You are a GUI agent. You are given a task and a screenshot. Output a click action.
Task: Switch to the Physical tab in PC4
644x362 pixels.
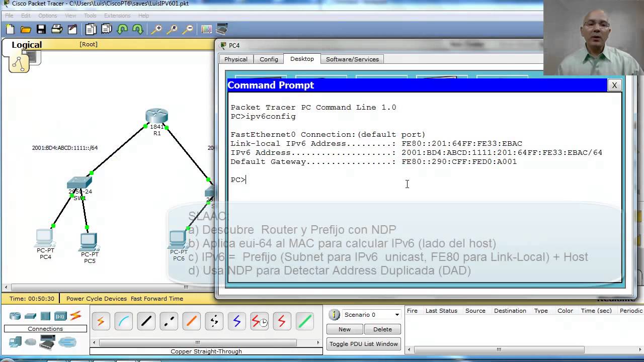coord(236,59)
